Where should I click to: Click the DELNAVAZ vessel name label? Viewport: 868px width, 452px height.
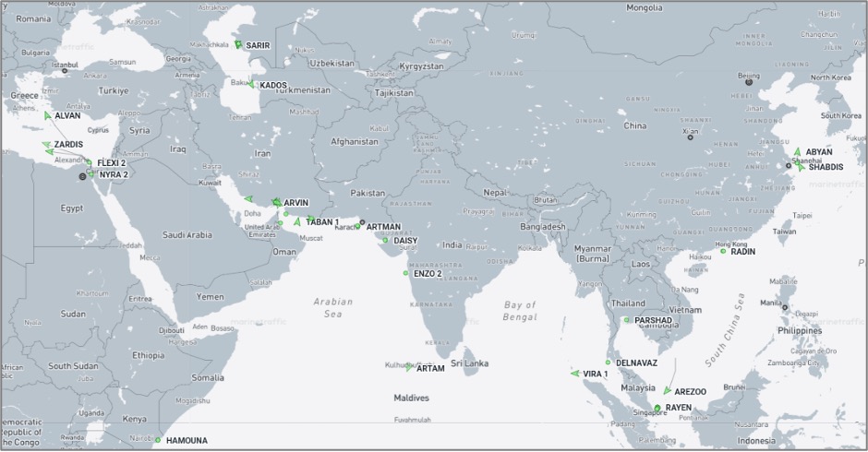[x=636, y=363]
